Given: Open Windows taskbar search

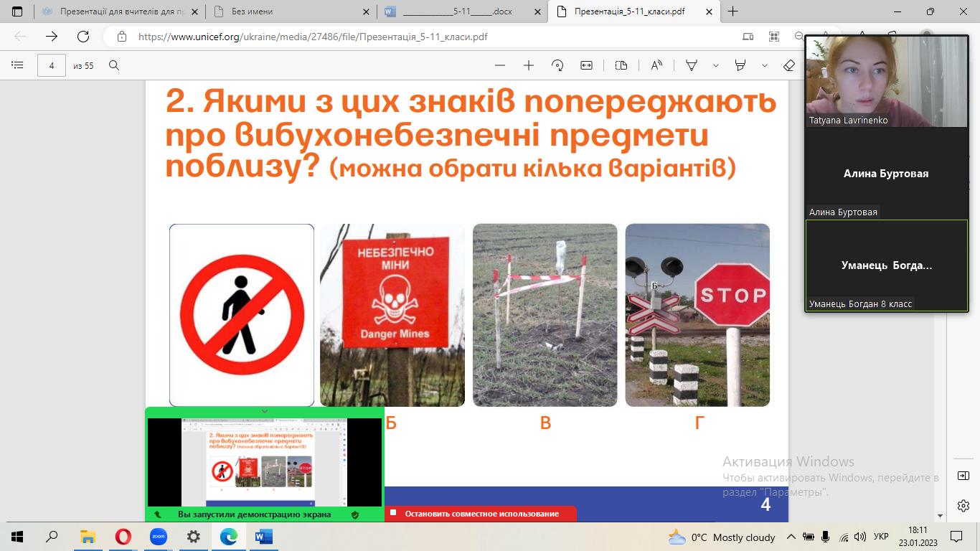Looking at the screenshot, I should 52,536.
